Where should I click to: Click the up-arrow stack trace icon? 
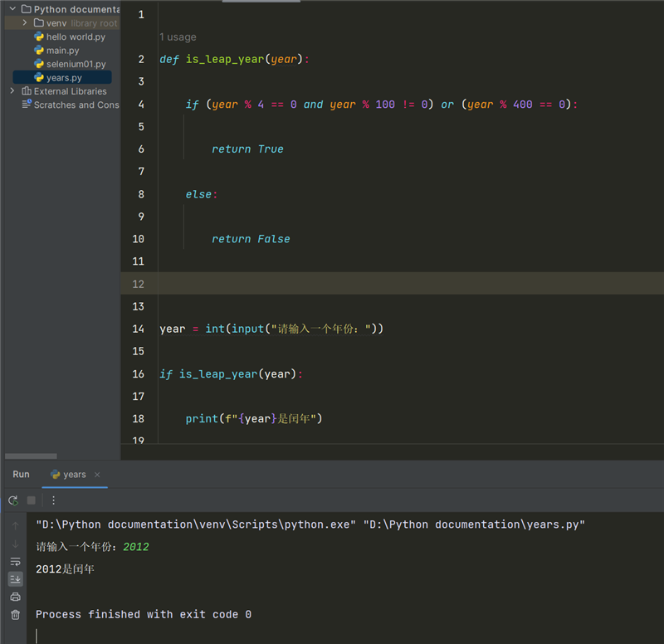[15, 525]
